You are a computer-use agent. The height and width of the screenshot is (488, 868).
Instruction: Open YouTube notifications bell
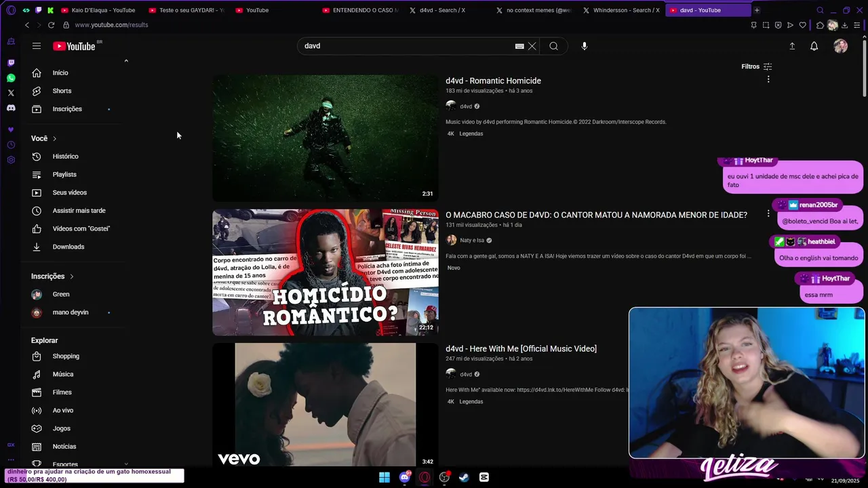pos(814,46)
